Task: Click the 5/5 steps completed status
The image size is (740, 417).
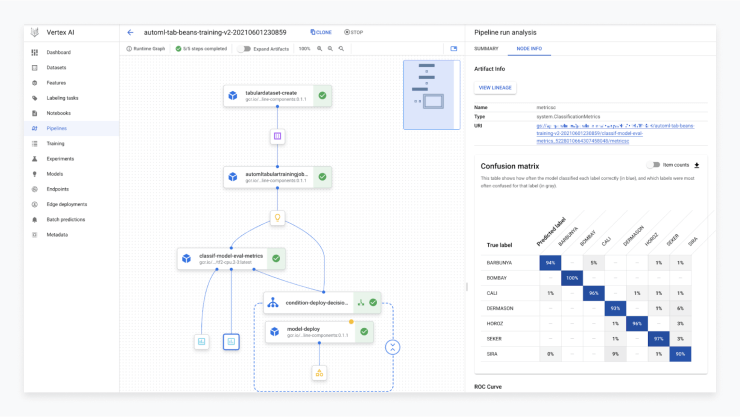Action: pos(202,49)
